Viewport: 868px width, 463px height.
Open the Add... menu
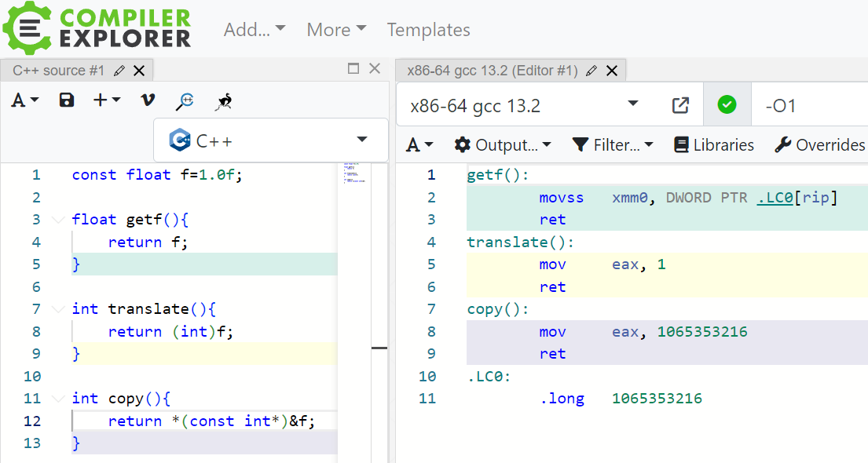point(254,30)
